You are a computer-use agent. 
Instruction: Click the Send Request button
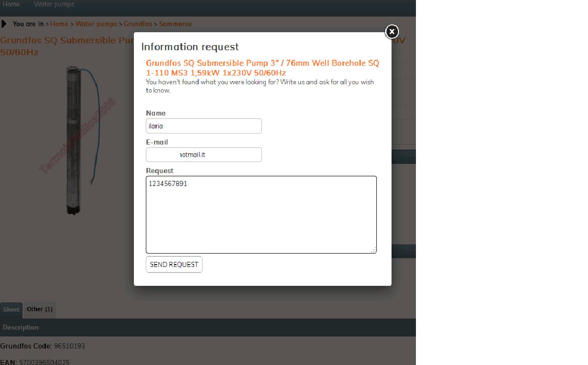pos(174,265)
